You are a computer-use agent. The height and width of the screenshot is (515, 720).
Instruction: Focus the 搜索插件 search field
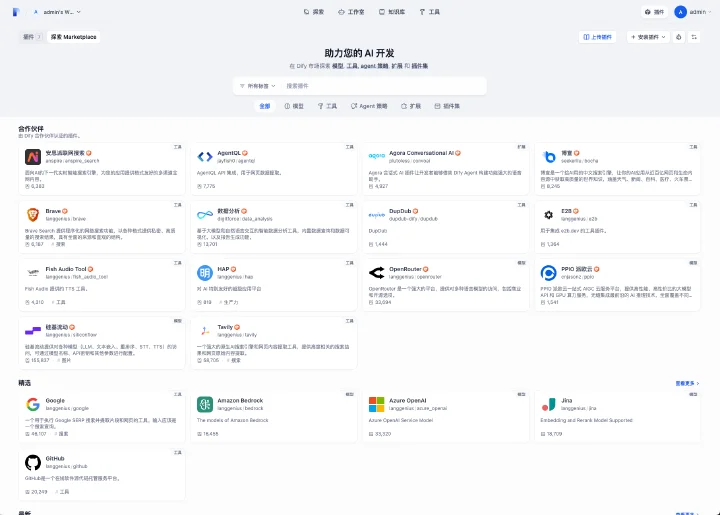click(x=383, y=86)
